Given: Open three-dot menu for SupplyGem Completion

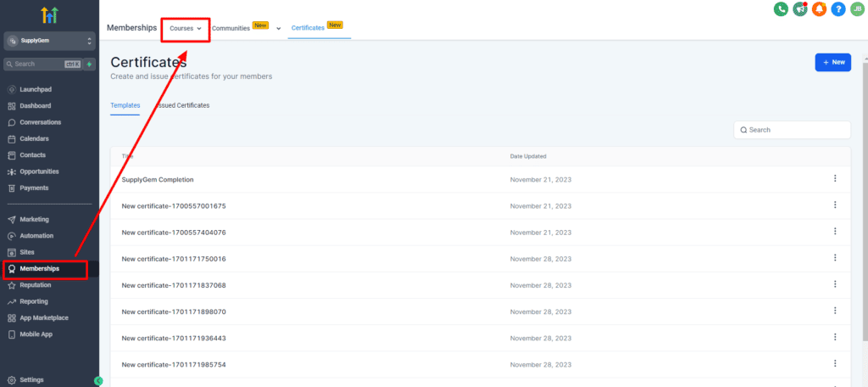Looking at the screenshot, I should point(835,178).
